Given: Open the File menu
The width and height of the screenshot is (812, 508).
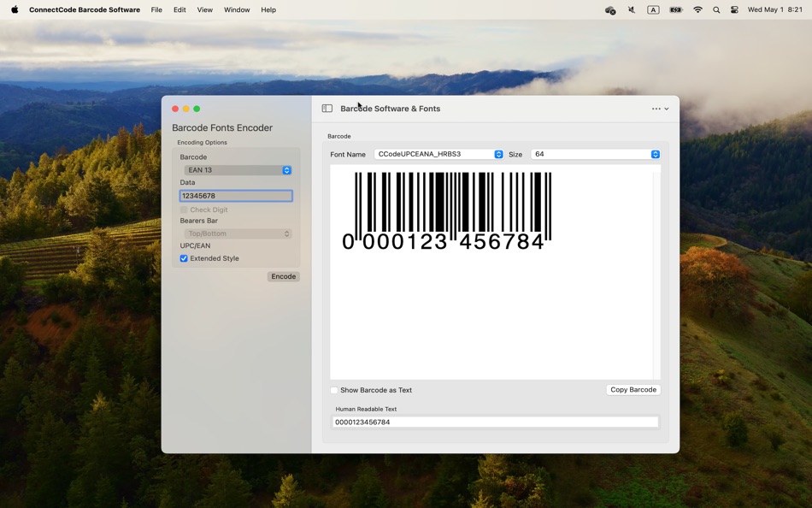Looking at the screenshot, I should (156, 10).
